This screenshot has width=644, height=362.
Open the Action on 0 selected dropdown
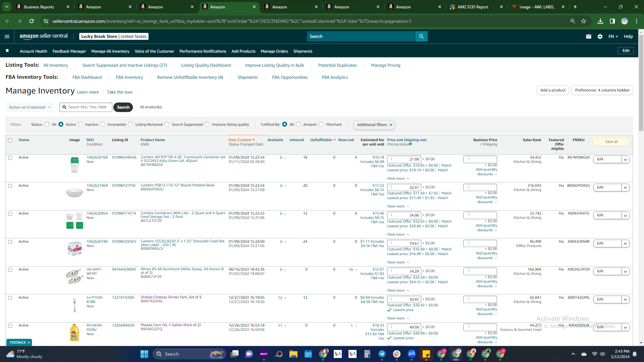click(30, 107)
